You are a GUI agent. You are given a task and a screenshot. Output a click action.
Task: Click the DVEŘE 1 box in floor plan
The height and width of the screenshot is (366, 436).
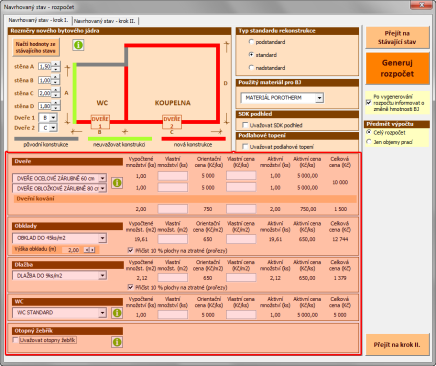tap(100, 122)
